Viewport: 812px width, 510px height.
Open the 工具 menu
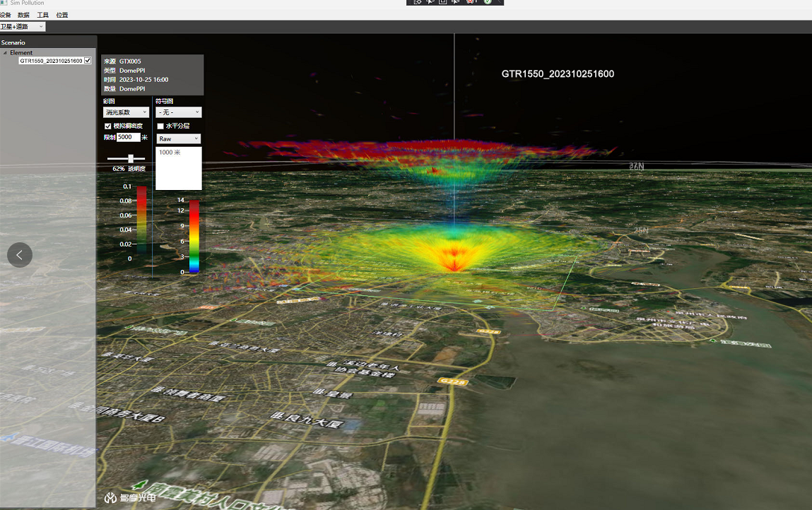(x=42, y=15)
